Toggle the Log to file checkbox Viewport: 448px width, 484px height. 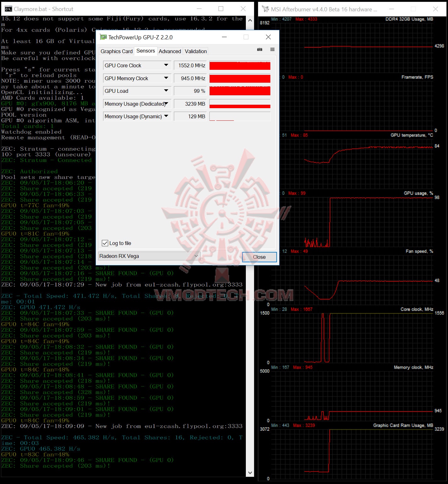tap(105, 243)
